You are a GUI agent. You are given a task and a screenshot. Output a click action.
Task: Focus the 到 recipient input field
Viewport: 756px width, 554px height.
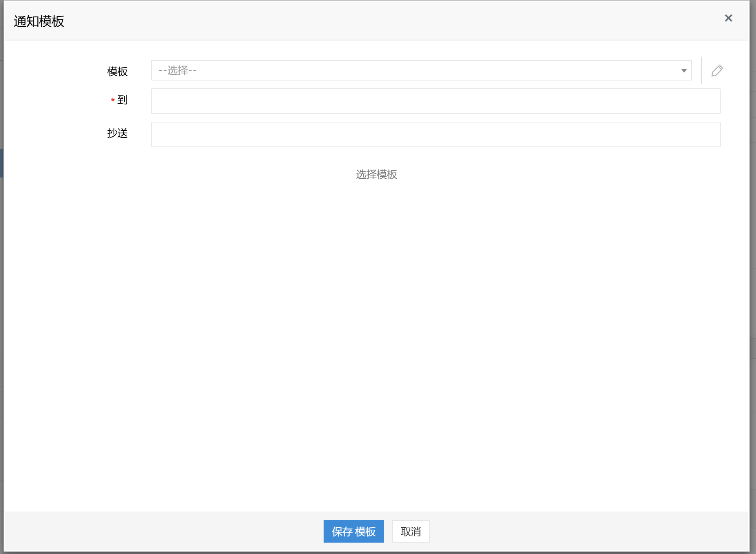pos(436,101)
